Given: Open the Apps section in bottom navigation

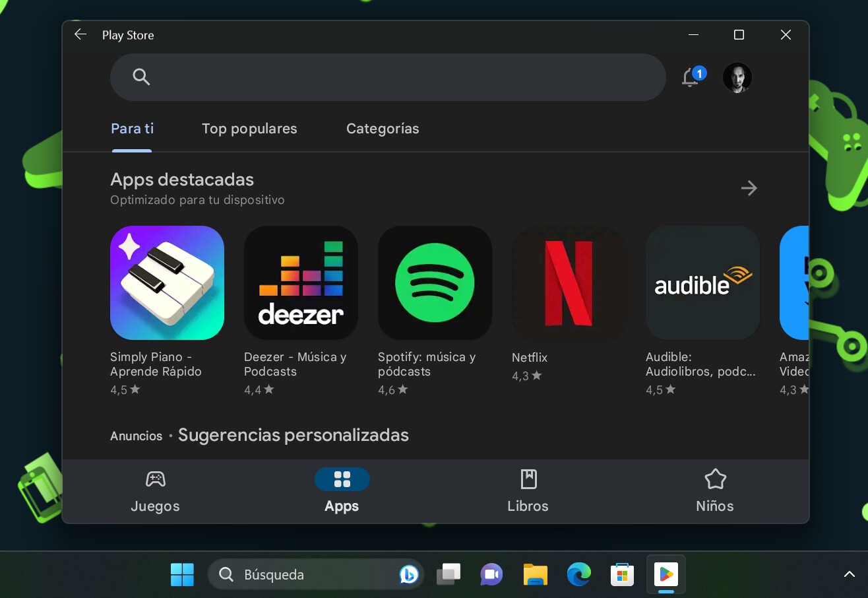Looking at the screenshot, I should [342, 488].
